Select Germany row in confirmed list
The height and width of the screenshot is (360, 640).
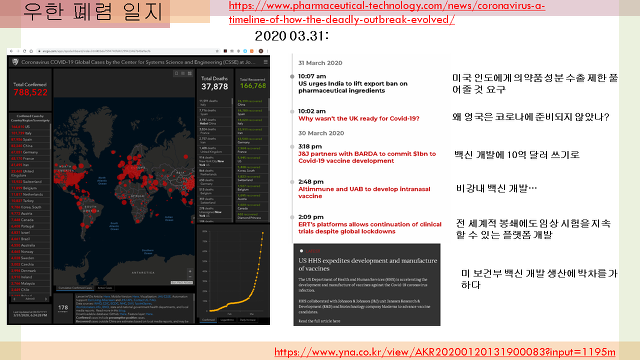click(30, 152)
